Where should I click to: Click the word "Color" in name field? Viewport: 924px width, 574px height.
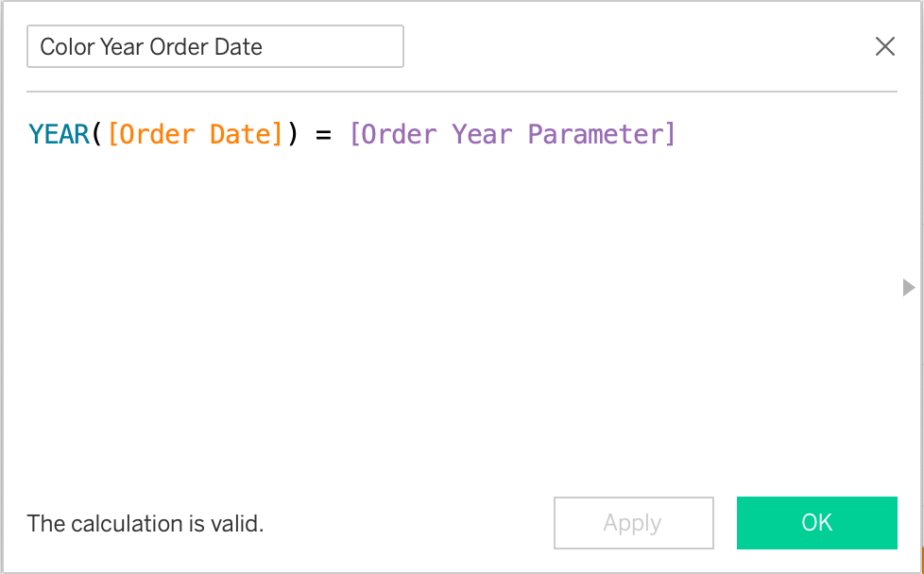pos(66,47)
